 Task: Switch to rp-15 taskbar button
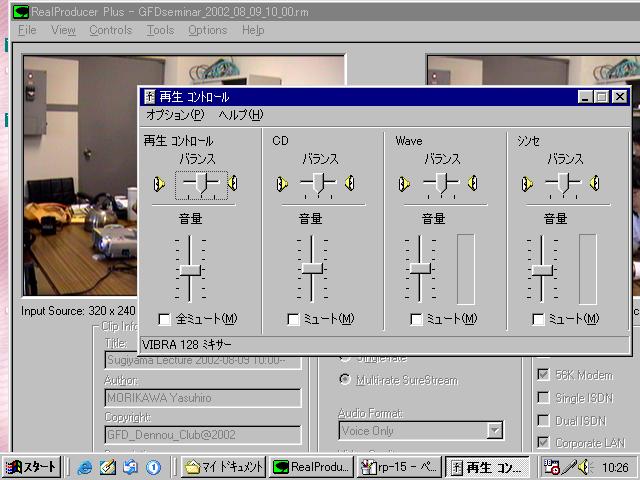(400, 467)
